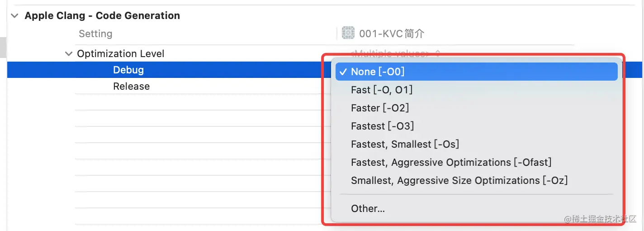Open the Other... option in the menu
Image resolution: width=644 pixels, height=231 pixels.
pos(368,209)
